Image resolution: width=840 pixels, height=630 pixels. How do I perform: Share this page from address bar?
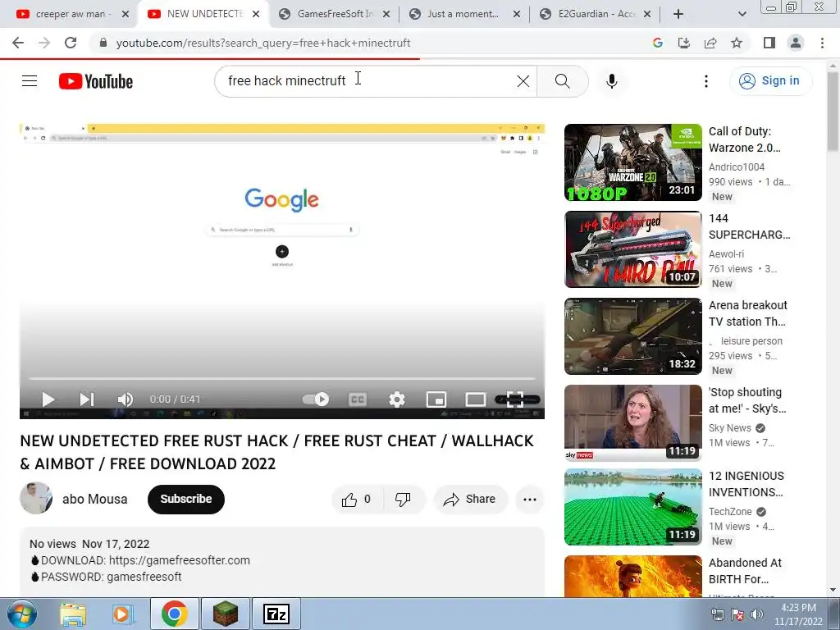[x=710, y=43]
